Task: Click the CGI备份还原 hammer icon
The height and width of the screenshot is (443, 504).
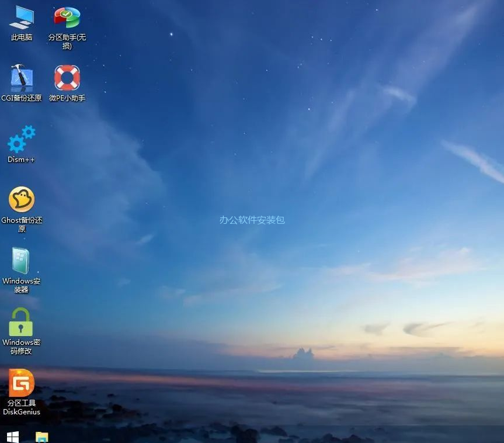Action: pos(22,78)
